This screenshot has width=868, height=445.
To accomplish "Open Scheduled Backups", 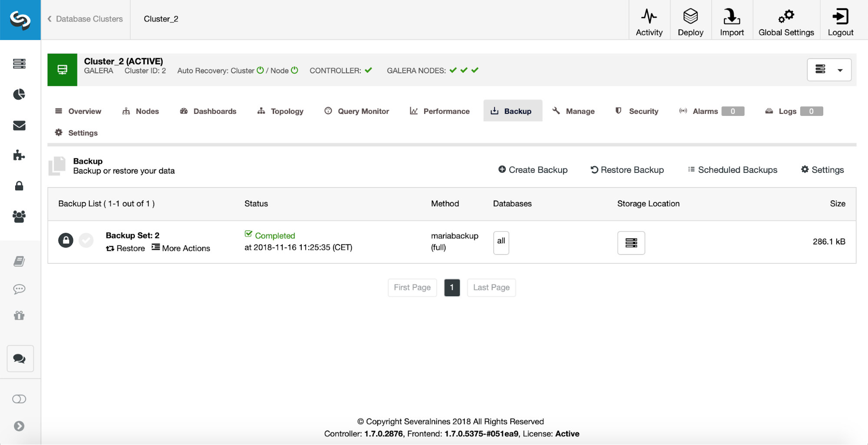I will click(x=733, y=170).
